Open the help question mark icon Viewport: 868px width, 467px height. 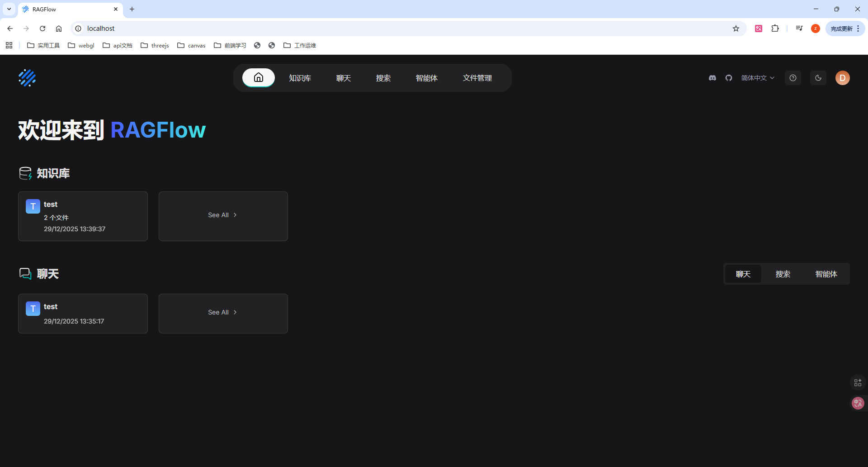pyautogui.click(x=793, y=78)
